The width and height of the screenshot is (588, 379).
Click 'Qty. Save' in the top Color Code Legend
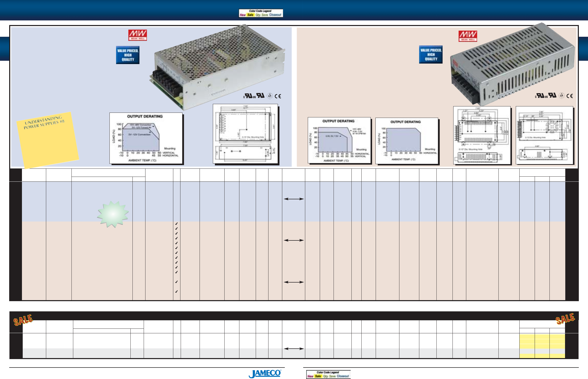[262, 15]
